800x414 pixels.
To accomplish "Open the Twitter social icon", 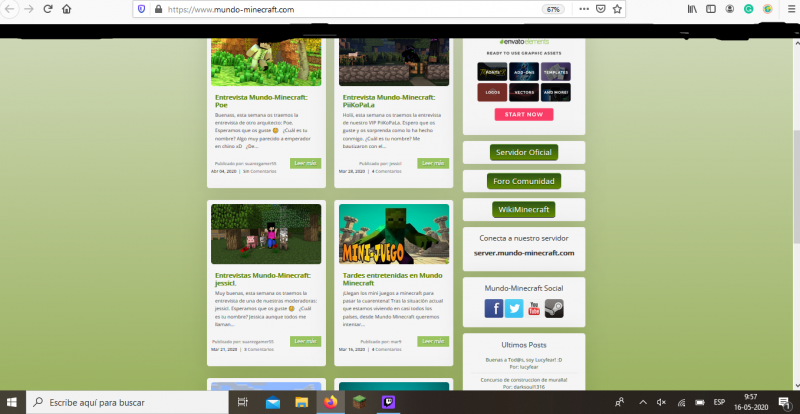I will tap(514, 309).
